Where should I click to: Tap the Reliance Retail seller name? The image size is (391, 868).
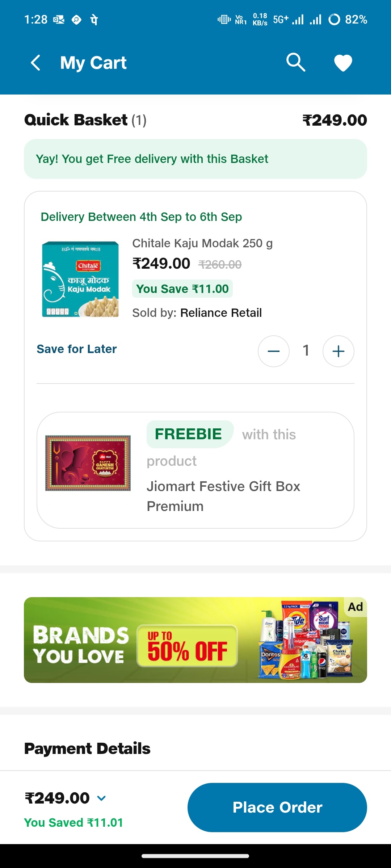[221, 313]
